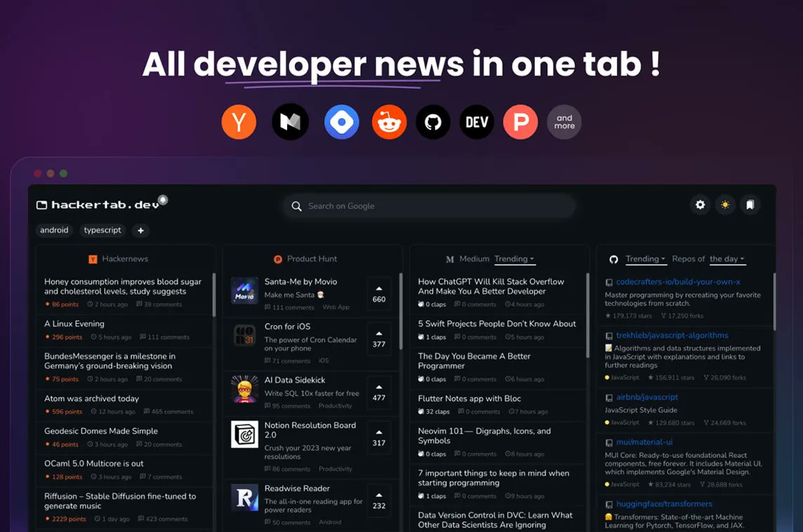The image size is (803, 532).
Task: Open mui/material-ui repo link
Action: 644,442
